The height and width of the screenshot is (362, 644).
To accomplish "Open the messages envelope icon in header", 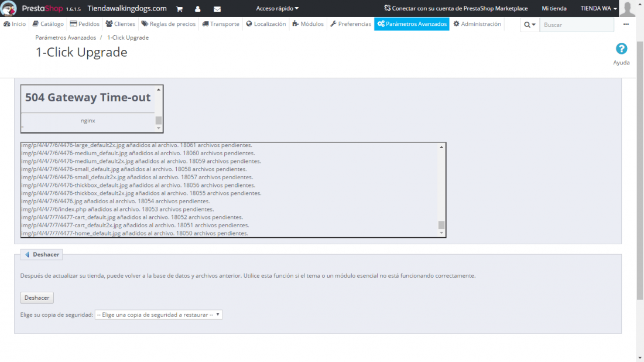I will coord(217,9).
